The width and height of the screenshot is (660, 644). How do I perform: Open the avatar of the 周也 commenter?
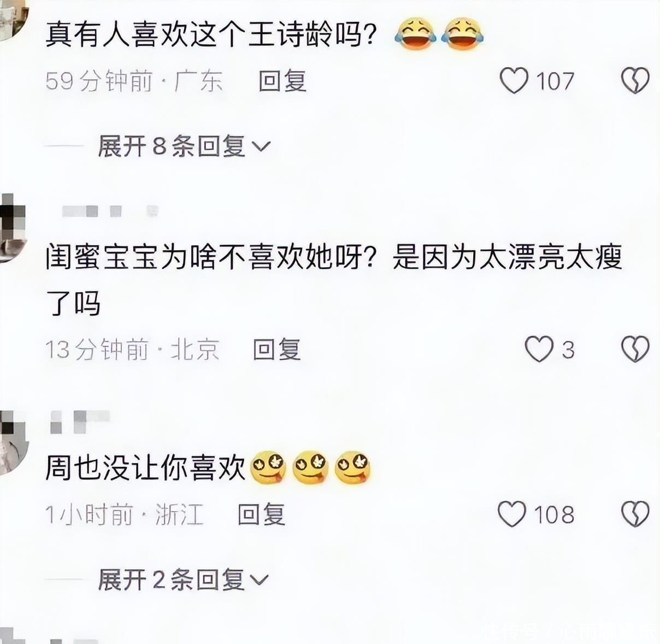coord(12,442)
